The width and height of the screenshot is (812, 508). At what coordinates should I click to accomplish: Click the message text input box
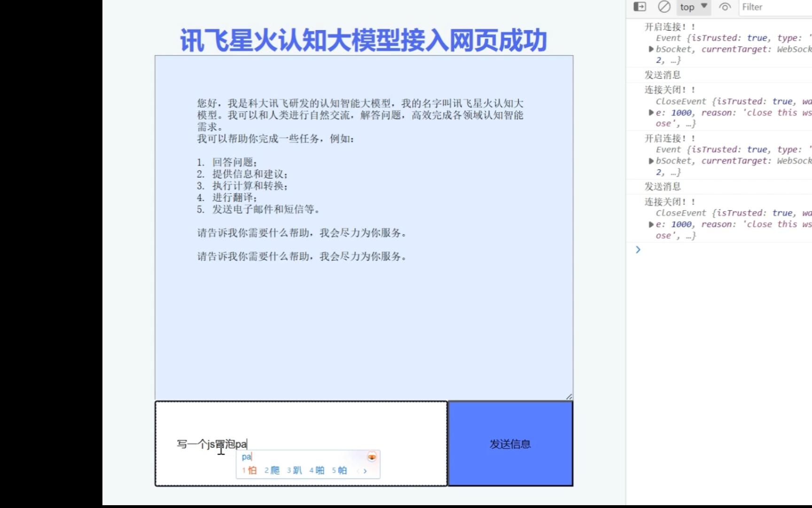[x=301, y=444]
